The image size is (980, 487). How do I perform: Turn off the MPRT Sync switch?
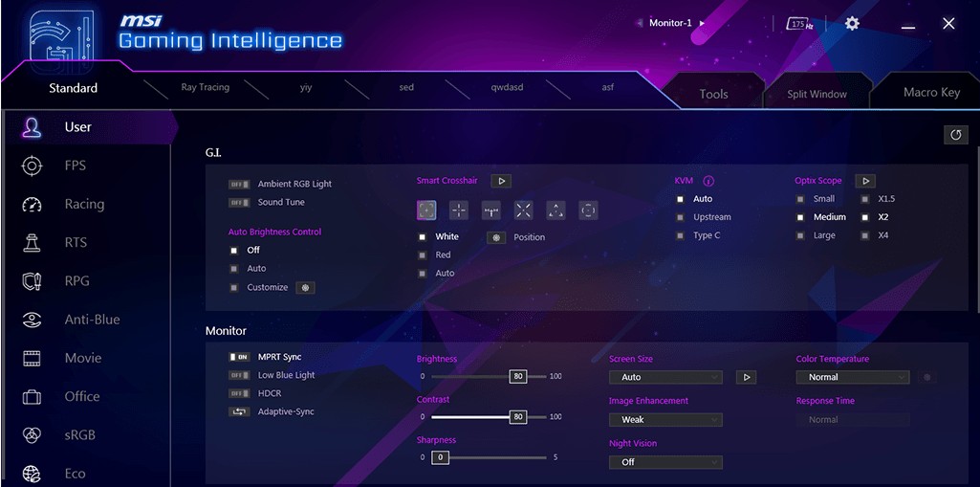[239, 357]
